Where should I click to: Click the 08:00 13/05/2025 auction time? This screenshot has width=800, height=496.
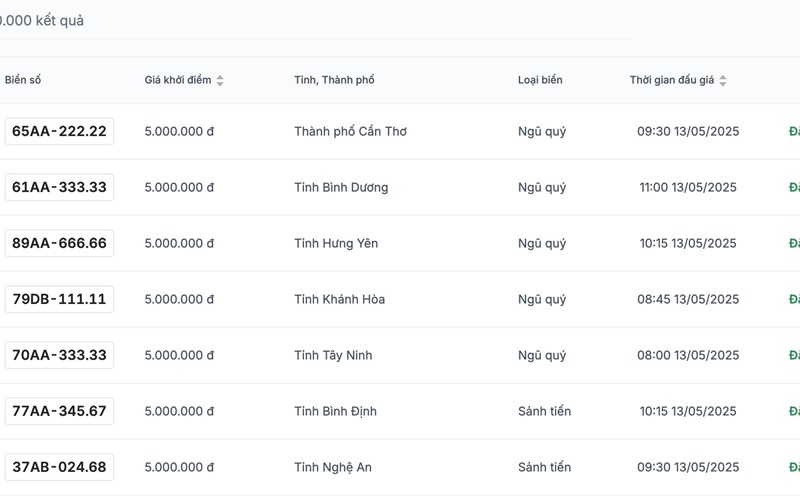[688, 355]
